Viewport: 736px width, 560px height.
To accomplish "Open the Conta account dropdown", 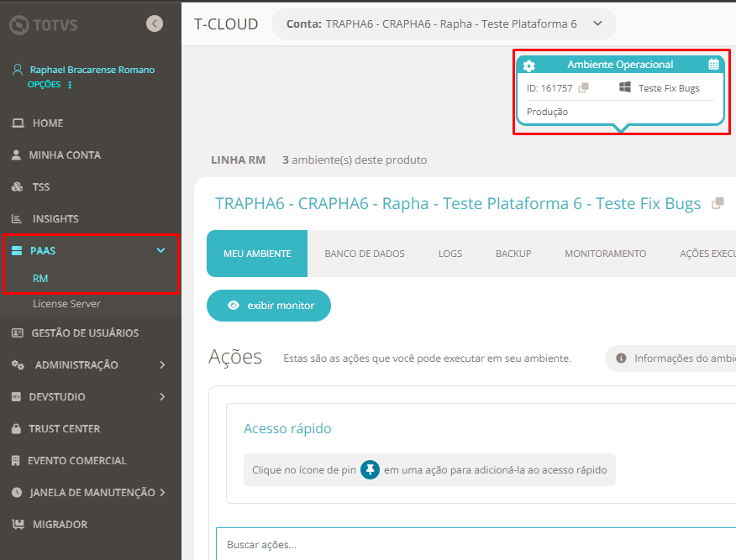I will pyautogui.click(x=444, y=24).
